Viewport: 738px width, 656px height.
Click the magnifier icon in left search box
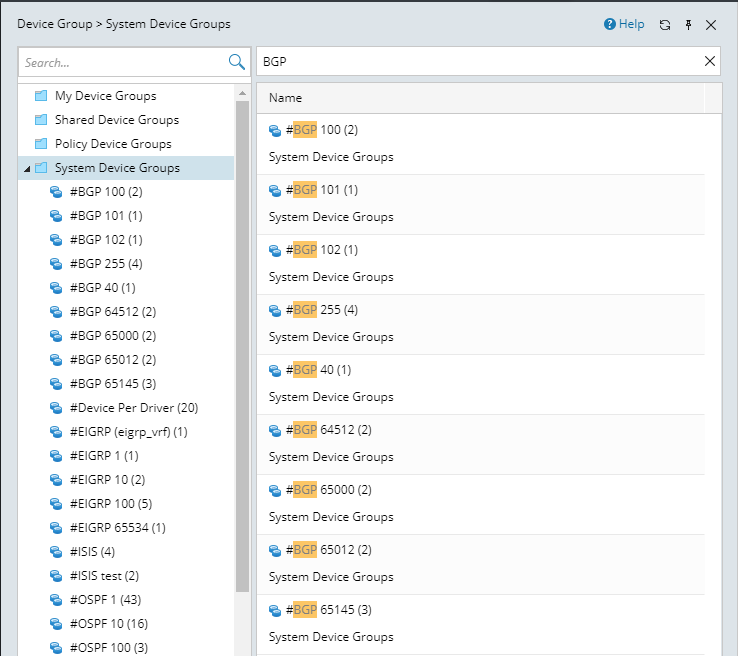tap(237, 62)
